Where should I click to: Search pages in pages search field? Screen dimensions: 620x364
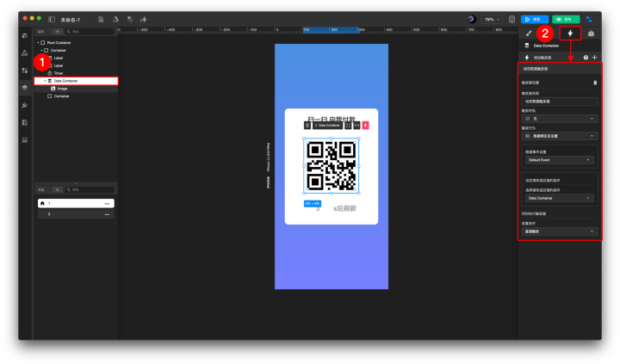pos(90,189)
